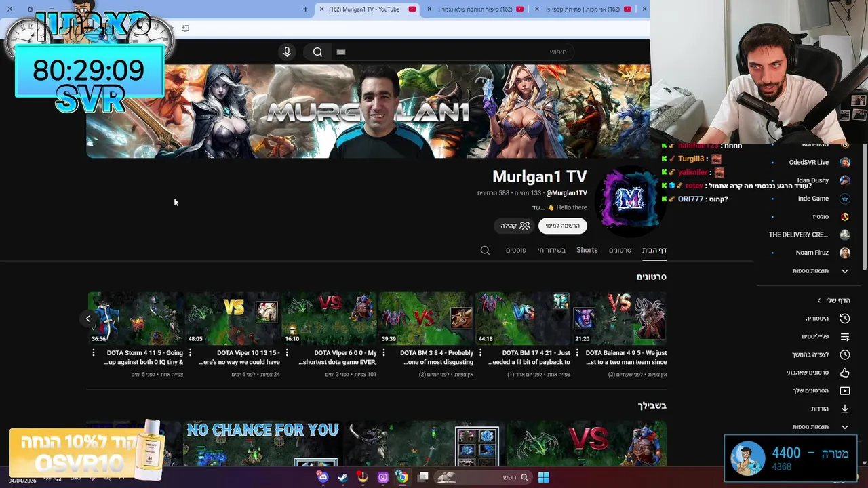The height and width of the screenshot is (488, 868).
Task: Click the 'הרשמה למינוי' subscribe button
Action: 563,226
